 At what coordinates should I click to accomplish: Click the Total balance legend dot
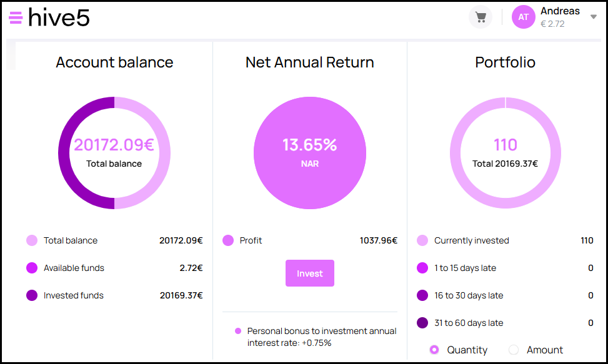[x=32, y=240]
